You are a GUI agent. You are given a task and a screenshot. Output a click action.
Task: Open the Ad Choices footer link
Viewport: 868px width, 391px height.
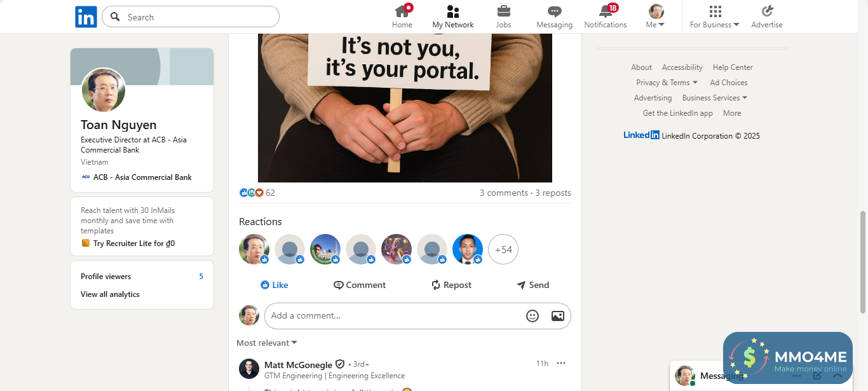click(729, 83)
